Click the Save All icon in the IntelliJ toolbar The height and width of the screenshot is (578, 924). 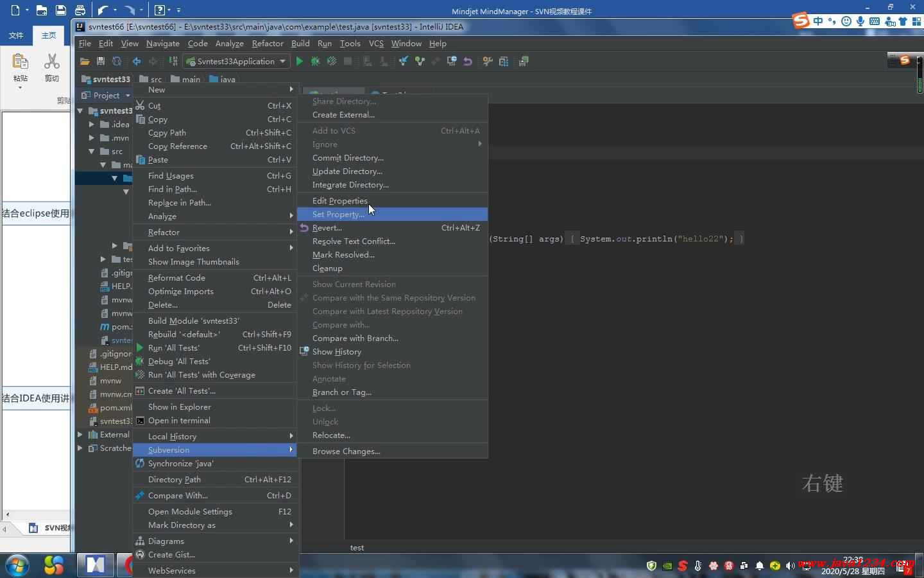[x=100, y=61]
